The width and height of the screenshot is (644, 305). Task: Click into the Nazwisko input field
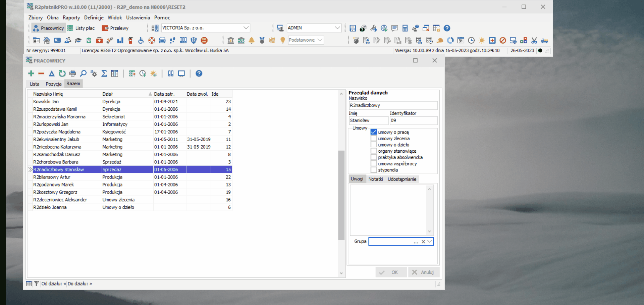(x=393, y=105)
